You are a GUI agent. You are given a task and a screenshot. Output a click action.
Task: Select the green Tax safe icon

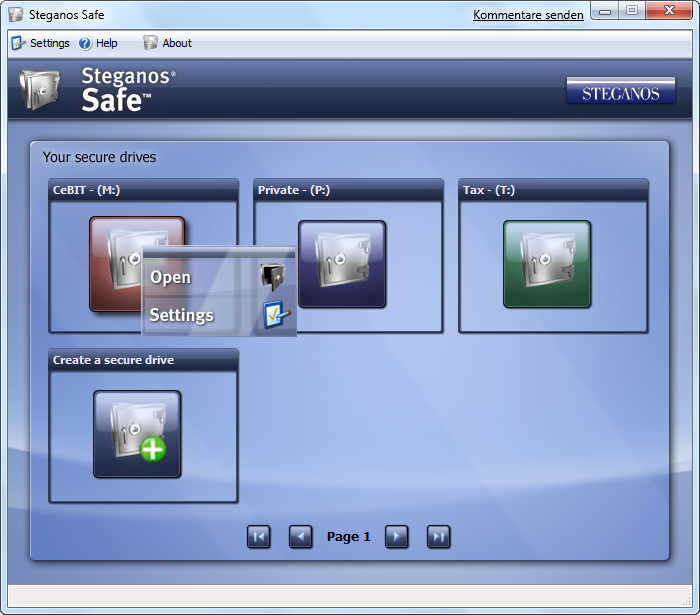[547, 264]
